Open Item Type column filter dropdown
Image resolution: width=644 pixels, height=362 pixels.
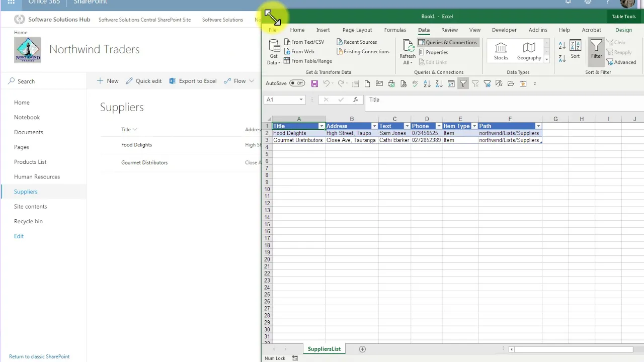pos(474,126)
